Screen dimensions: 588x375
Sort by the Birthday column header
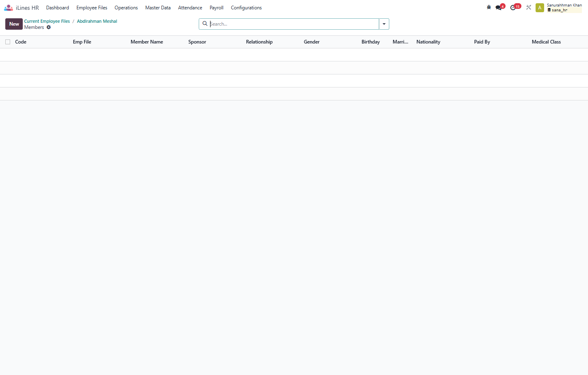click(371, 42)
